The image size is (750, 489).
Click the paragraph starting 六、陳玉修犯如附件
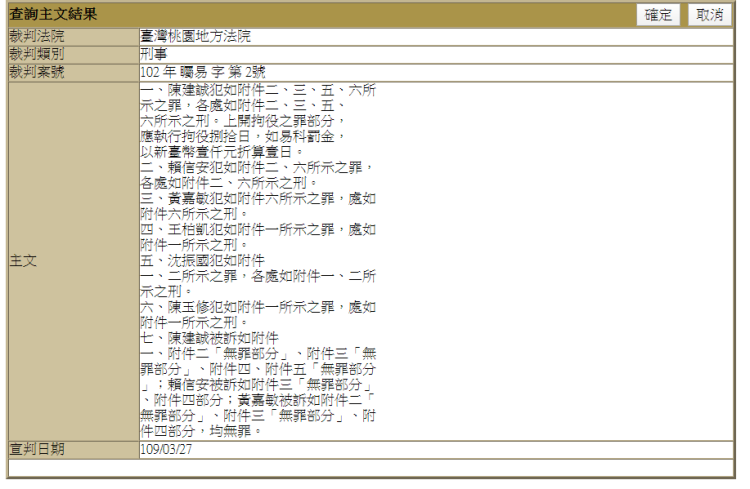258,316
